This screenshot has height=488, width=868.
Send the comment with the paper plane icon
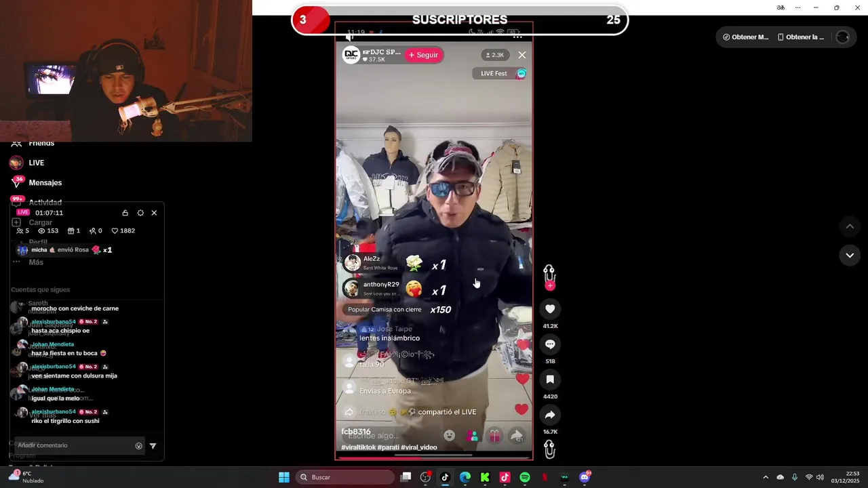tap(153, 446)
